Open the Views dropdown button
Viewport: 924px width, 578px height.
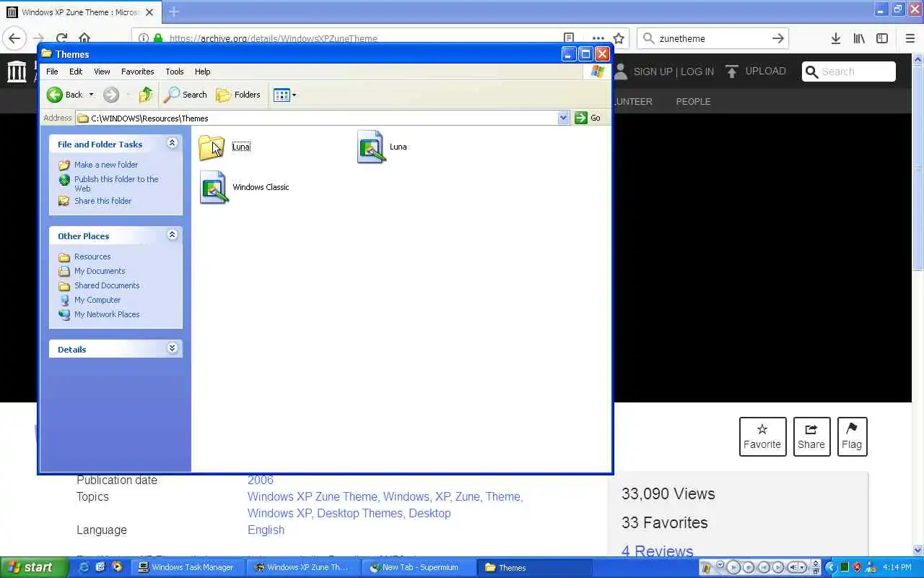click(x=284, y=95)
